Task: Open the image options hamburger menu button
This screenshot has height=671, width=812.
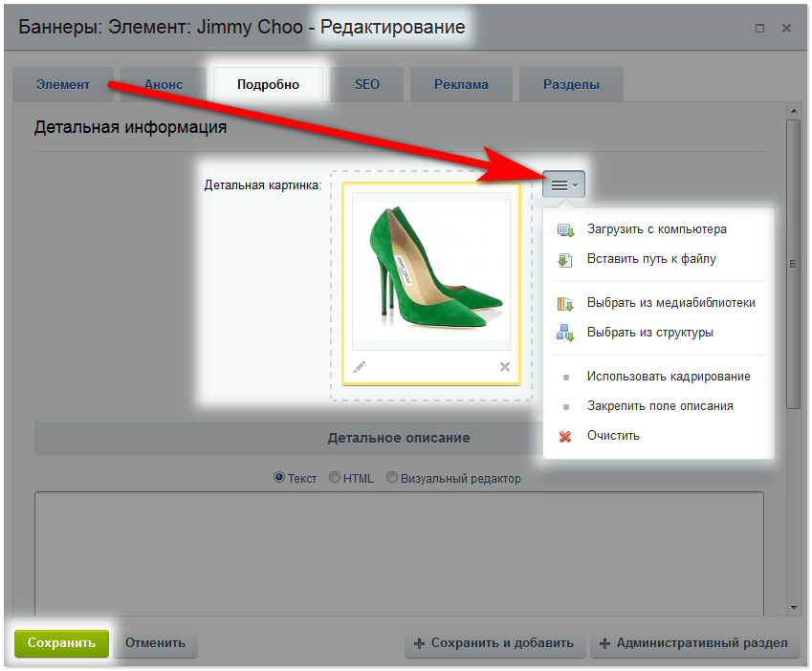Action: 563,184
